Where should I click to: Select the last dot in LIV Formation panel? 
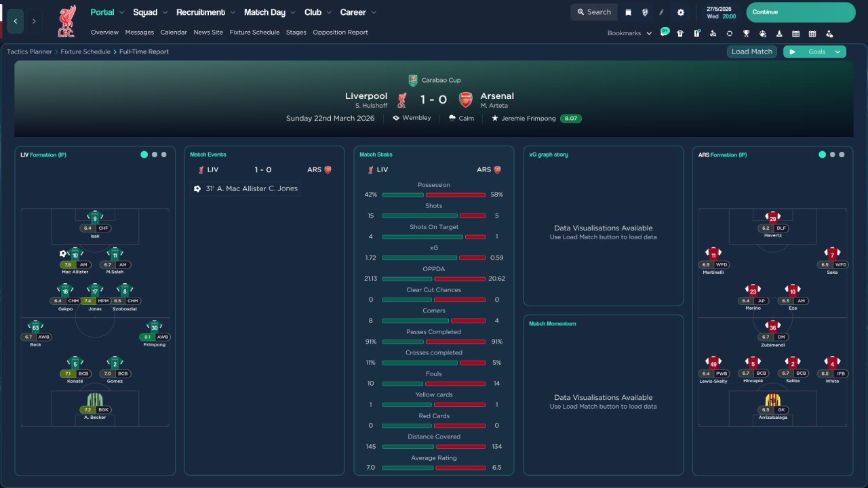[164, 155]
